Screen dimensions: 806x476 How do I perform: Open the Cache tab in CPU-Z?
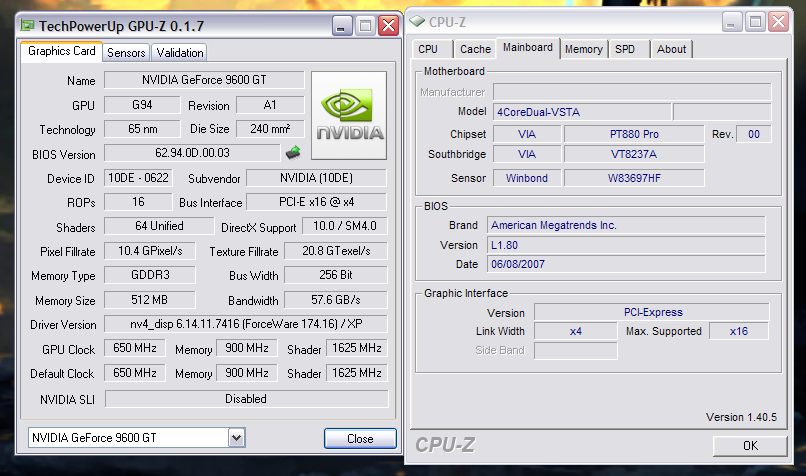pyautogui.click(x=475, y=49)
